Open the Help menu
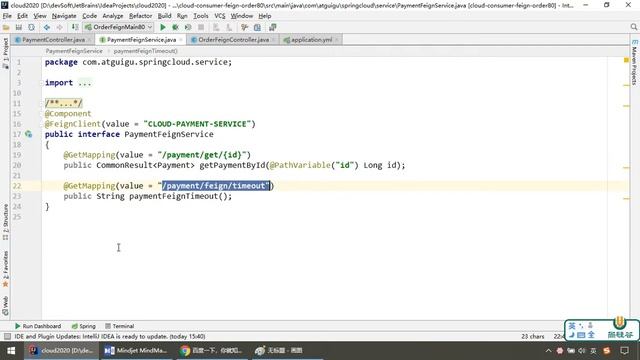Screen dimensions: 640x360 (x=265, y=16)
